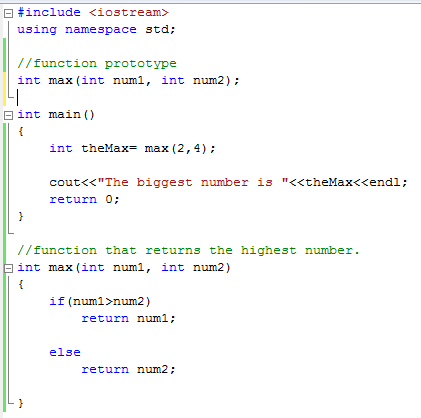Collapse the #include region fold marker

(x=8, y=13)
